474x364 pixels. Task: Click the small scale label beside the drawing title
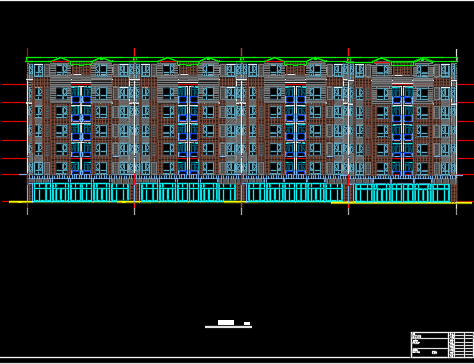247,323
